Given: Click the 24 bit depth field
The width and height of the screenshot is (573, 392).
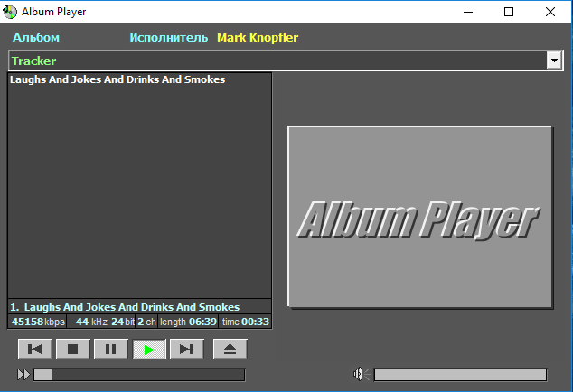Looking at the screenshot, I should point(122,322).
